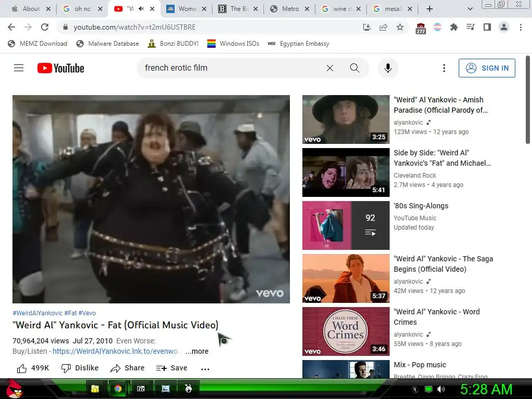Open the Bonzi BUDDY! bookmark
Viewport: 532px width, 399px height.
pos(173,44)
